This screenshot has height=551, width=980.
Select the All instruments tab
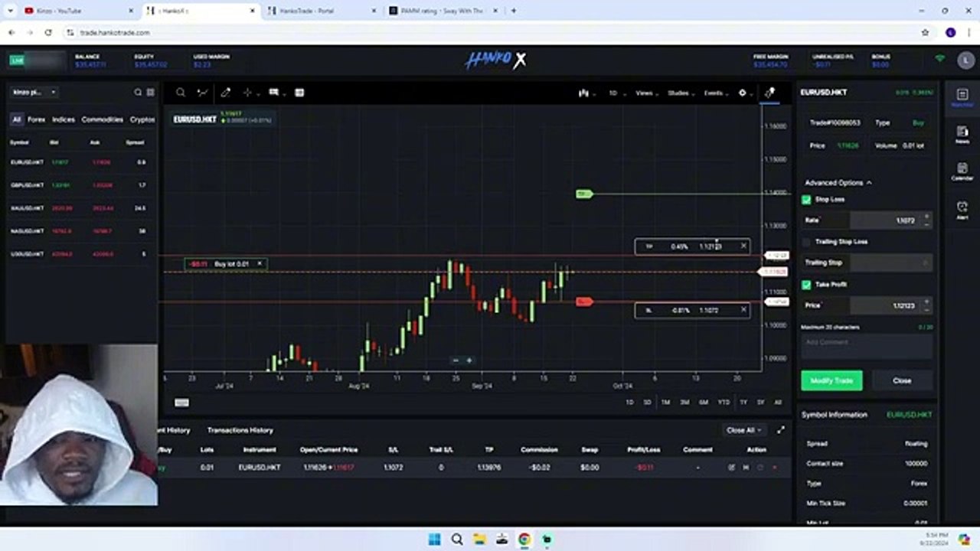[x=16, y=119]
